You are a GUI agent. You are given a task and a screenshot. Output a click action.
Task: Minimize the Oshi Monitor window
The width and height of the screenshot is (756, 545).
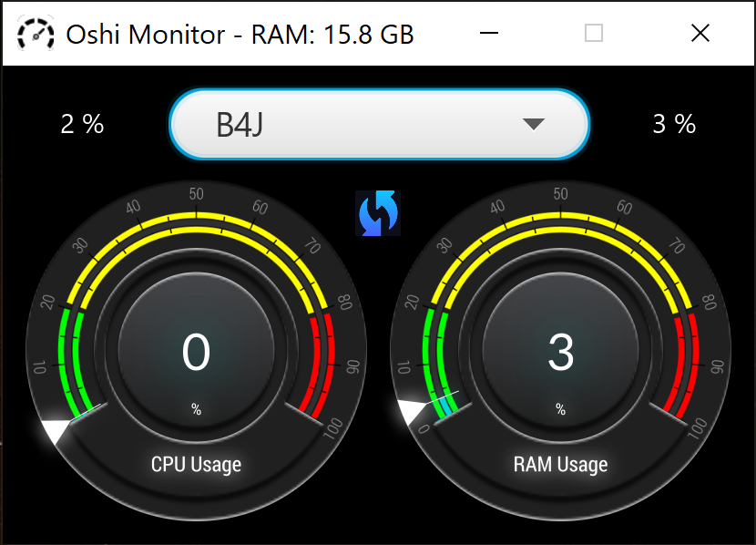point(488,34)
